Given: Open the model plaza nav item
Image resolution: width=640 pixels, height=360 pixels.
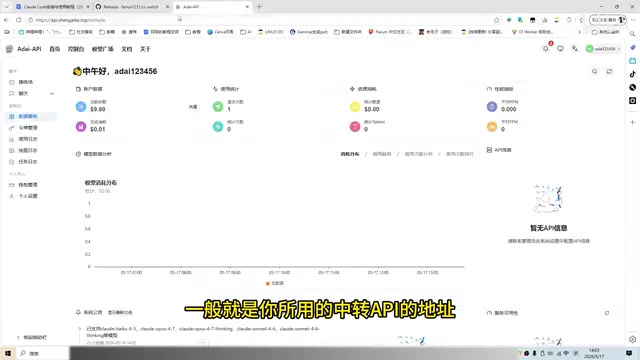Looking at the screenshot, I should tap(103, 49).
